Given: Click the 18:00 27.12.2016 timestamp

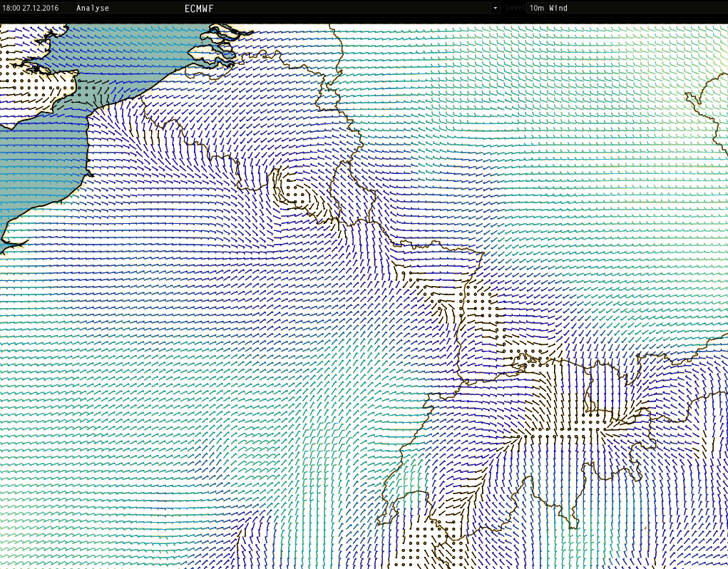Looking at the screenshot, I should coord(31,8).
